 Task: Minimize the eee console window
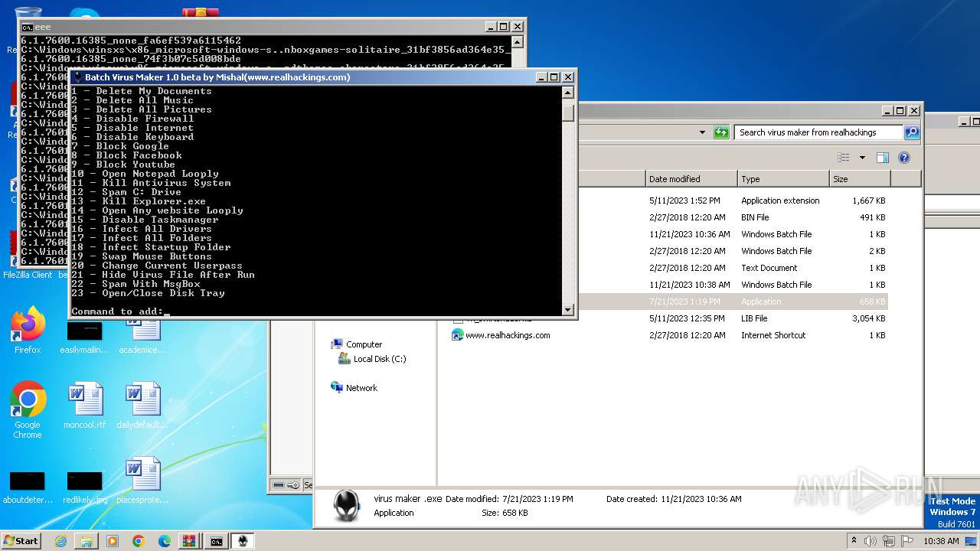[491, 27]
